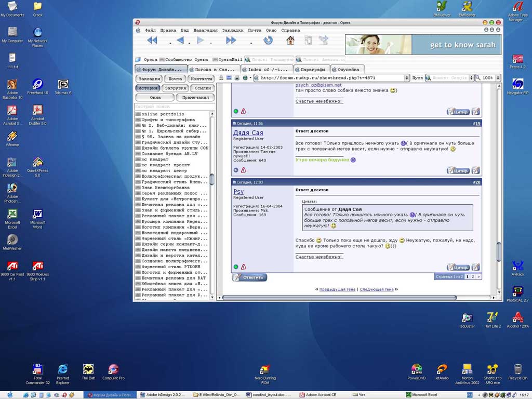Image resolution: width=532 pixels, height=399 pixels.
Task: Switch to Adobe Acrobat CE taskbar button
Action: (321, 395)
